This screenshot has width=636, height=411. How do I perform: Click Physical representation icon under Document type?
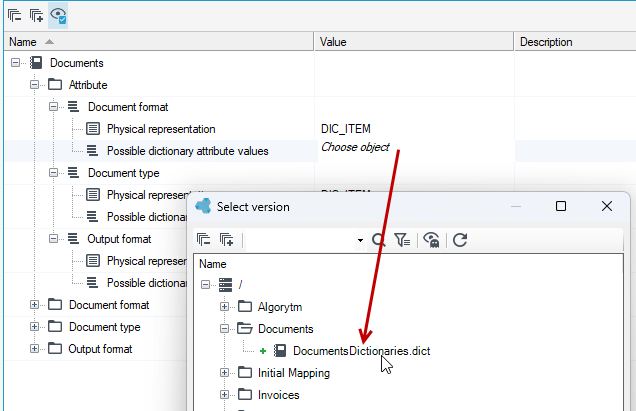93,195
